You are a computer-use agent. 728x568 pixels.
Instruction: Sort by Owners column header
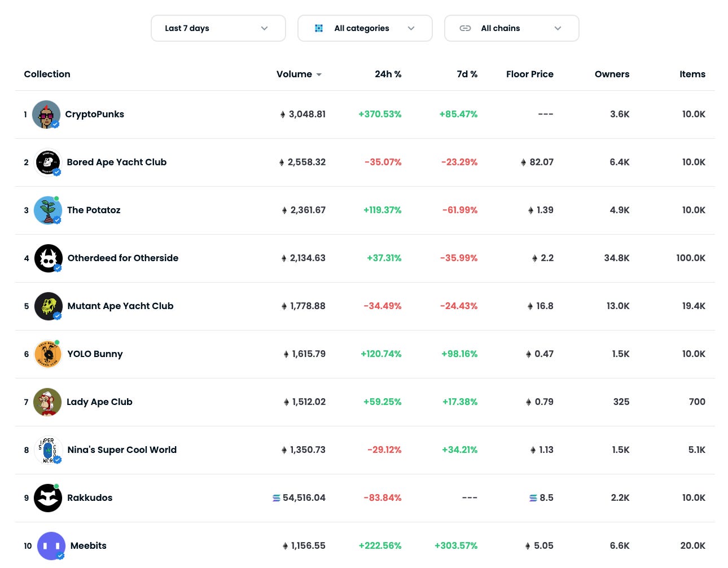tap(612, 74)
